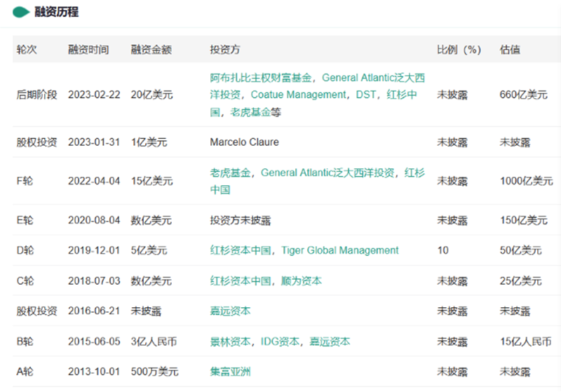Click the 1000亿美元 valuation cell
The image size is (561, 392).
(x=527, y=181)
